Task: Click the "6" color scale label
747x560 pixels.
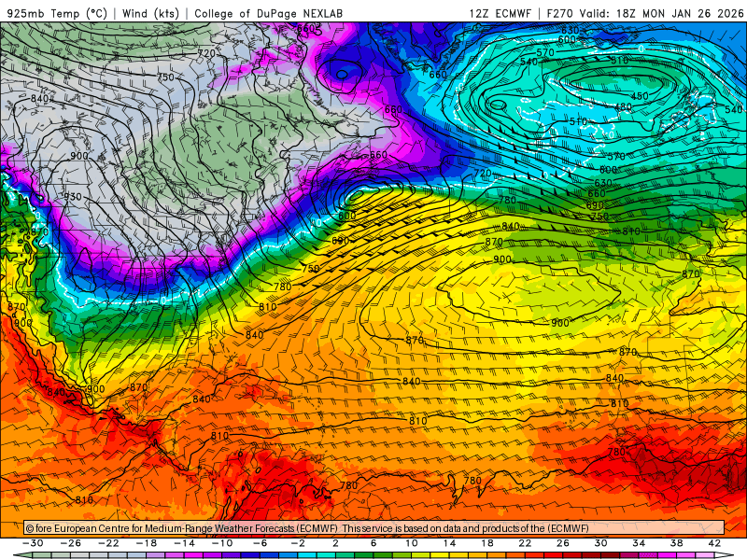Action: pyautogui.click(x=373, y=543)
